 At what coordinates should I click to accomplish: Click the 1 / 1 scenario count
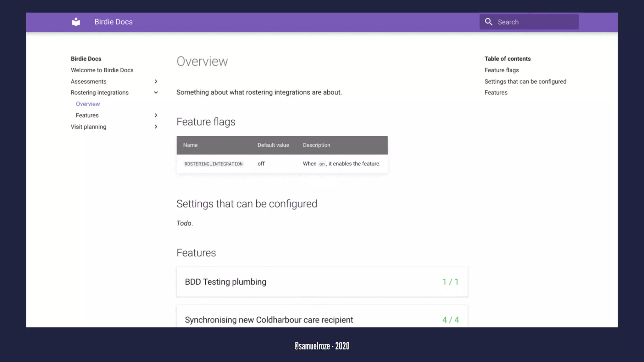(450, 282)
